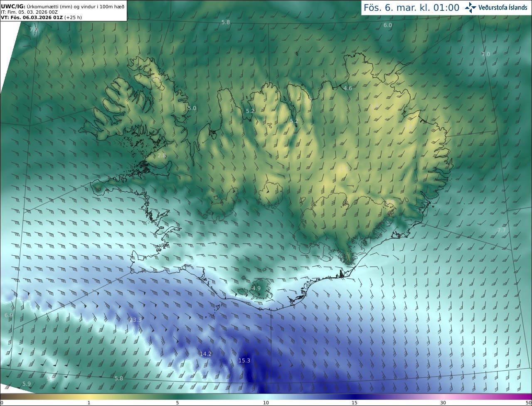Click the 13.3 precipitation value

click(135, 320)
